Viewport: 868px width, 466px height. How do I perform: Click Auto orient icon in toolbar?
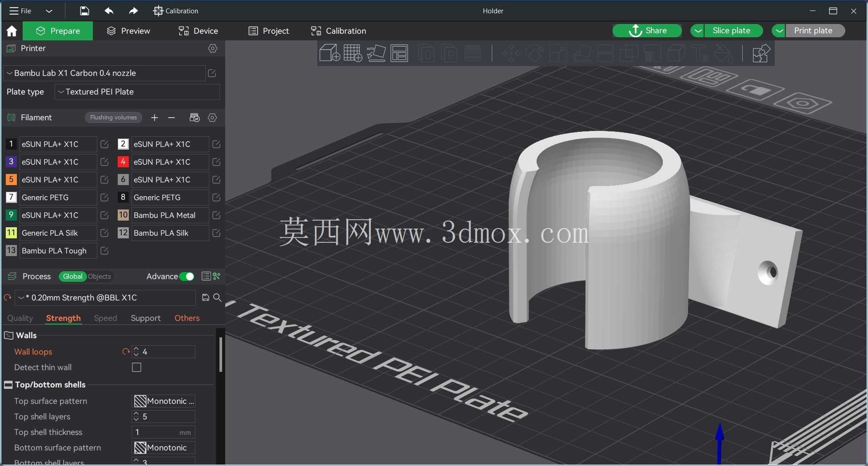(376, 53)
